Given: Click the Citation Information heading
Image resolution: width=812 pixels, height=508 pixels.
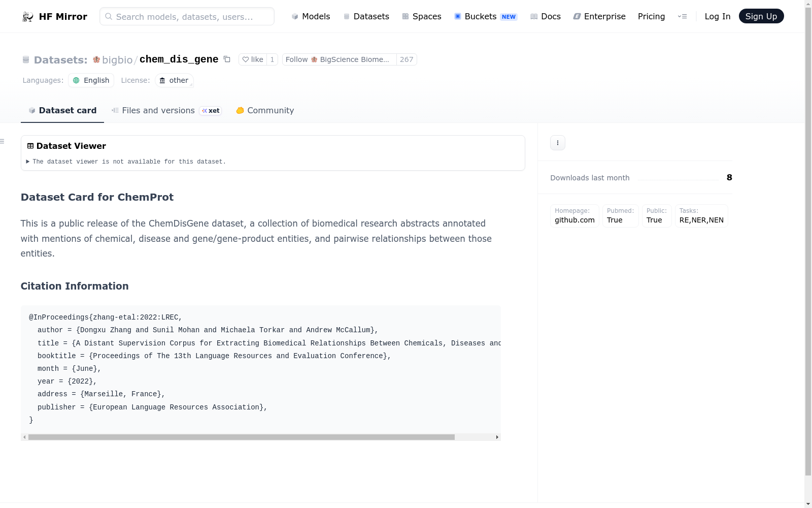Looking at the screenshot, I should point(75,286).
